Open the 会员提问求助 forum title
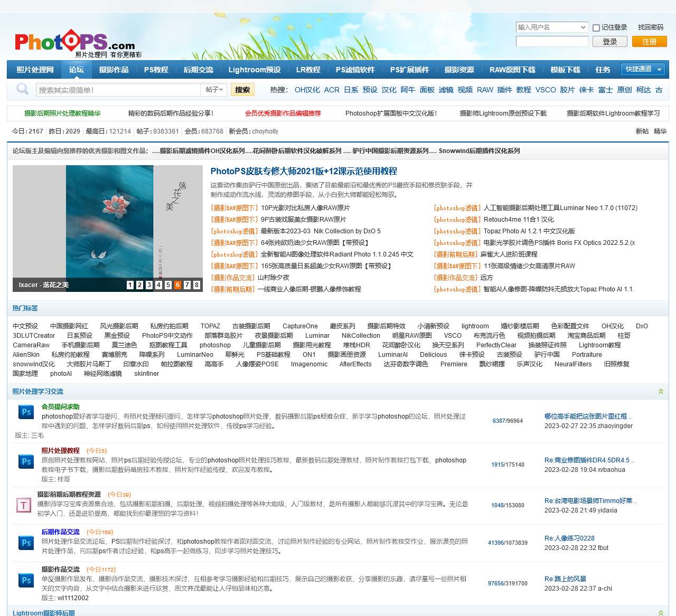The image size is (676, 616). point(61,407)
